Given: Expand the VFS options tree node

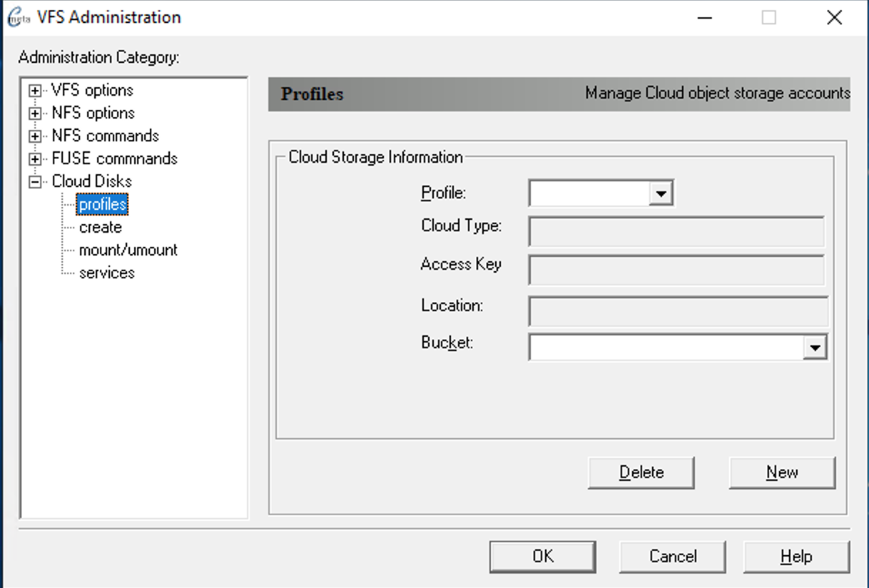Looking at the screenshot, I should (34, 91).
